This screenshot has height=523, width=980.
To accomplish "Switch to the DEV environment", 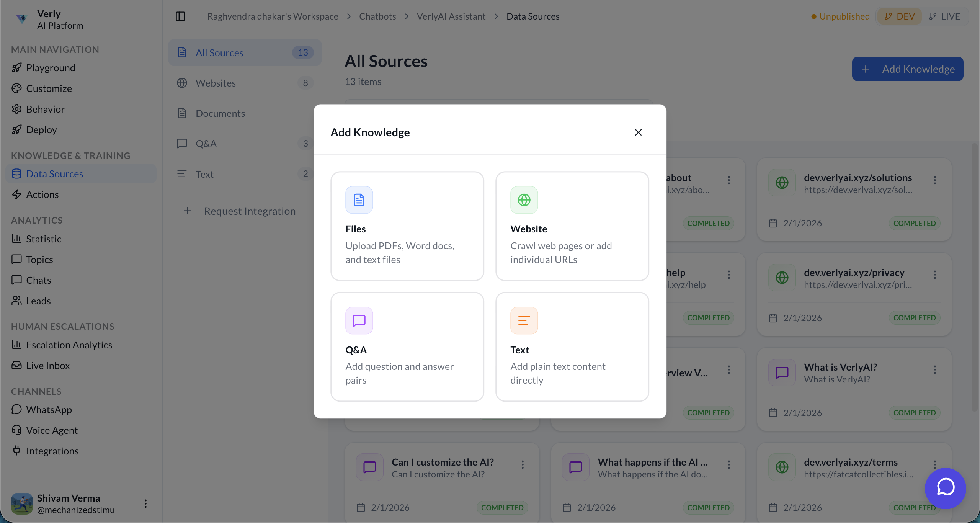I will (x=899, y=16).
